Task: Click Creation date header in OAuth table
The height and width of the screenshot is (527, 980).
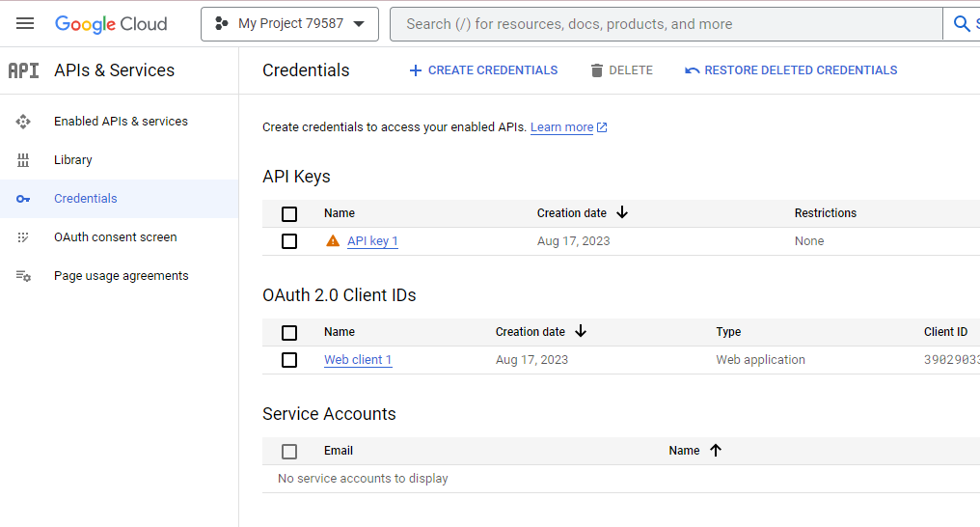Action: (x=530, y=332)
